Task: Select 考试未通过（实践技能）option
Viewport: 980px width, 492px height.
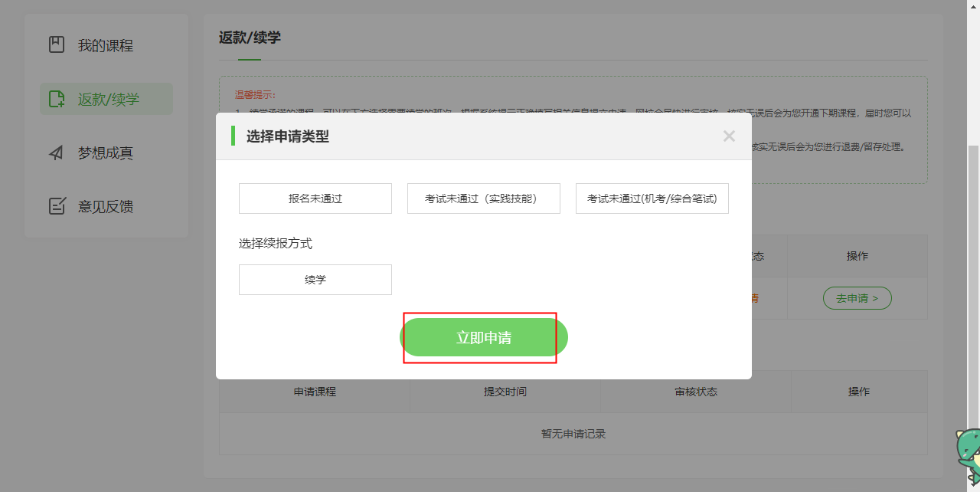Action: (484, 198)
